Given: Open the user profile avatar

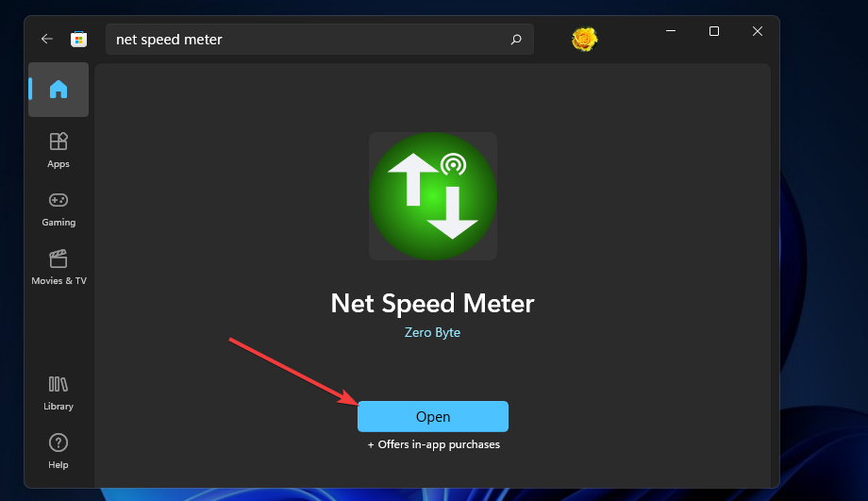Looking at the screenshot, I should click(x=585, y=40).
